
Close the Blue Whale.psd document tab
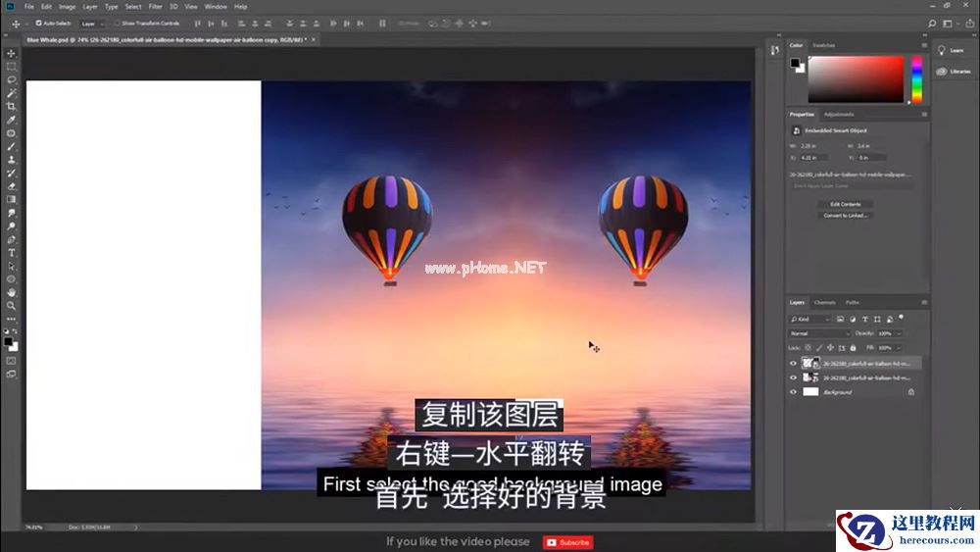pyautogui.click(x=314, y=39)
